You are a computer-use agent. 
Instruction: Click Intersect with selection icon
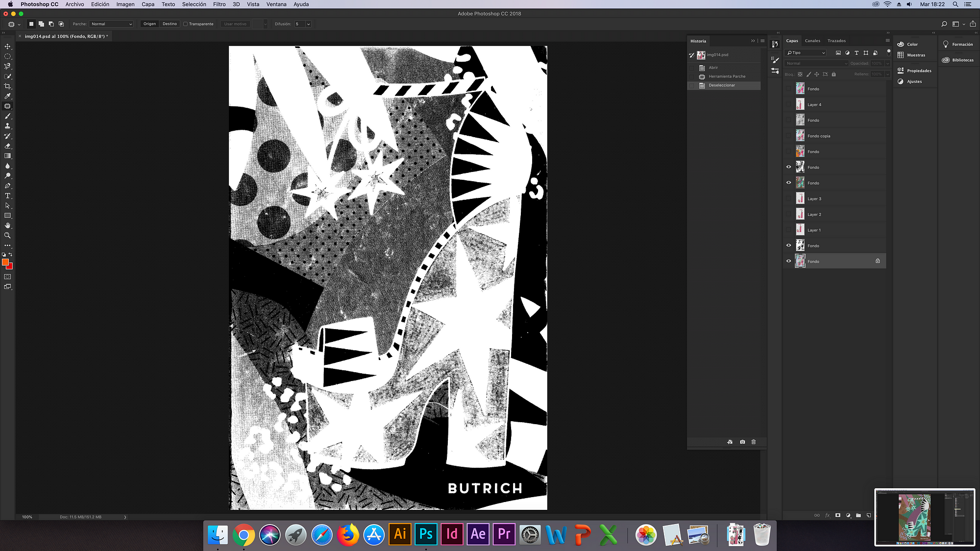[61, 24]
